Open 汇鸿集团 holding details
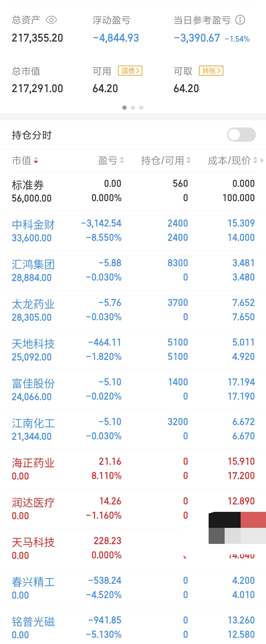 point(133,270)
